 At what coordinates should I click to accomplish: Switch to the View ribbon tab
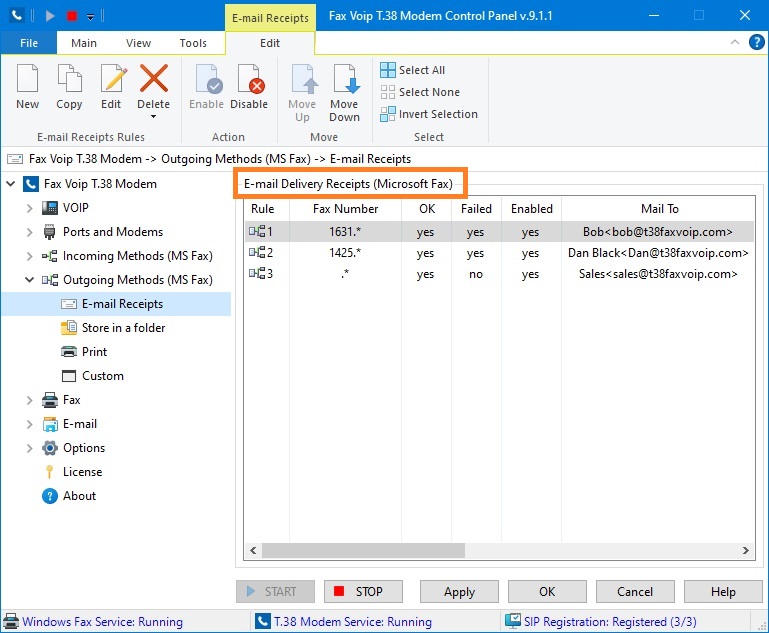pyautogui.click(x=138, y=43)
